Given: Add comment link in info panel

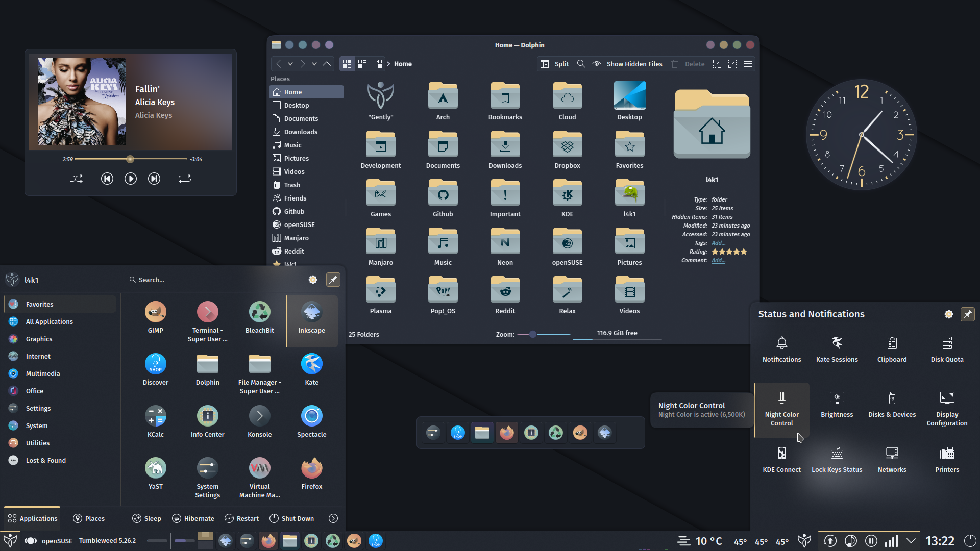Looking at the screenshot, I should pyautogui.click(x=718, y=260).
